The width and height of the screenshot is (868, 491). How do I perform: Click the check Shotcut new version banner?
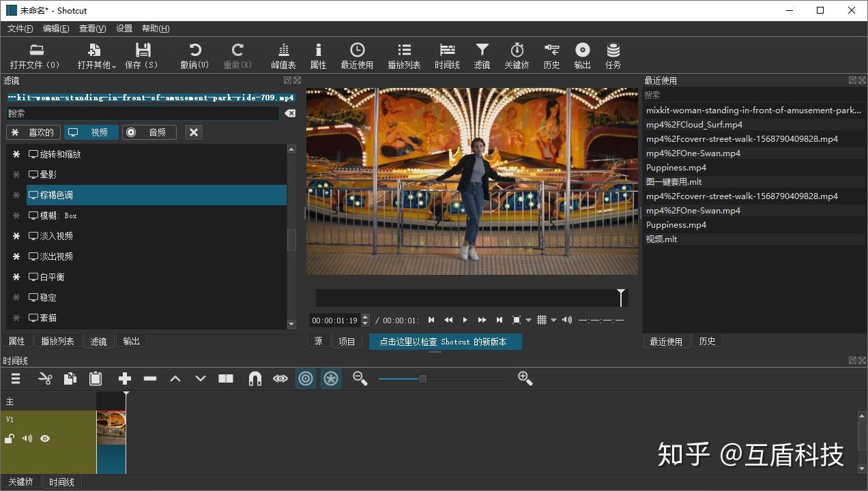coord(445,342)
